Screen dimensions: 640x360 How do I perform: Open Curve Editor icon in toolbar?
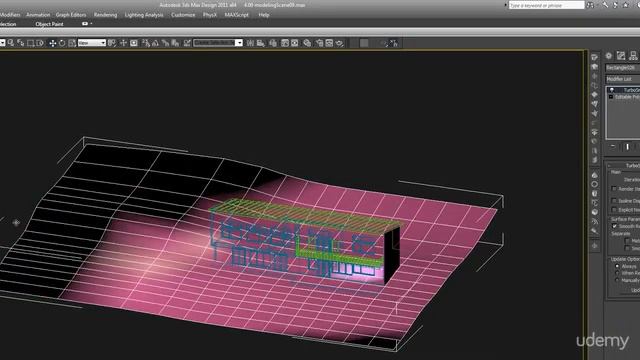click(x=285, y=43)
